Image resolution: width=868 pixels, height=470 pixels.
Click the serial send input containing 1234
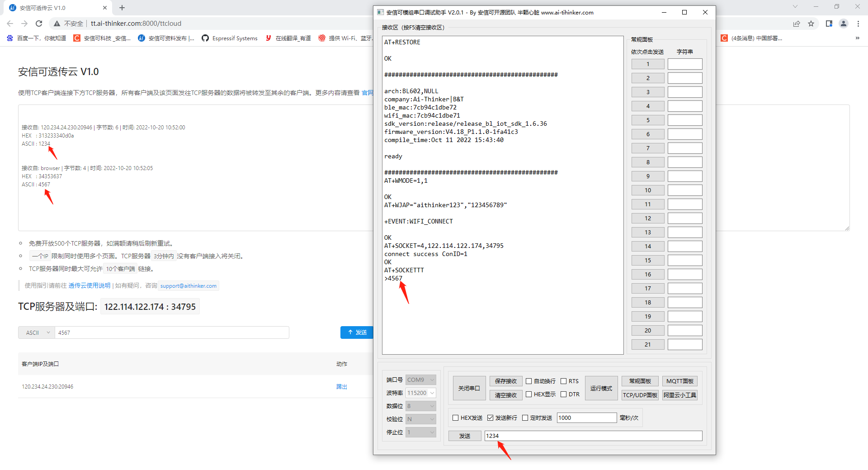593,436
